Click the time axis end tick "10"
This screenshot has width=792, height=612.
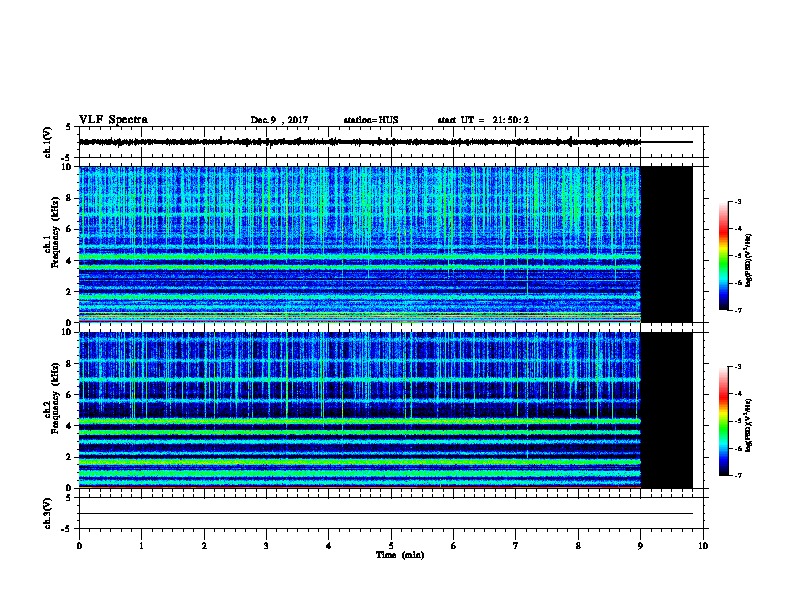[x=703, y=546]
